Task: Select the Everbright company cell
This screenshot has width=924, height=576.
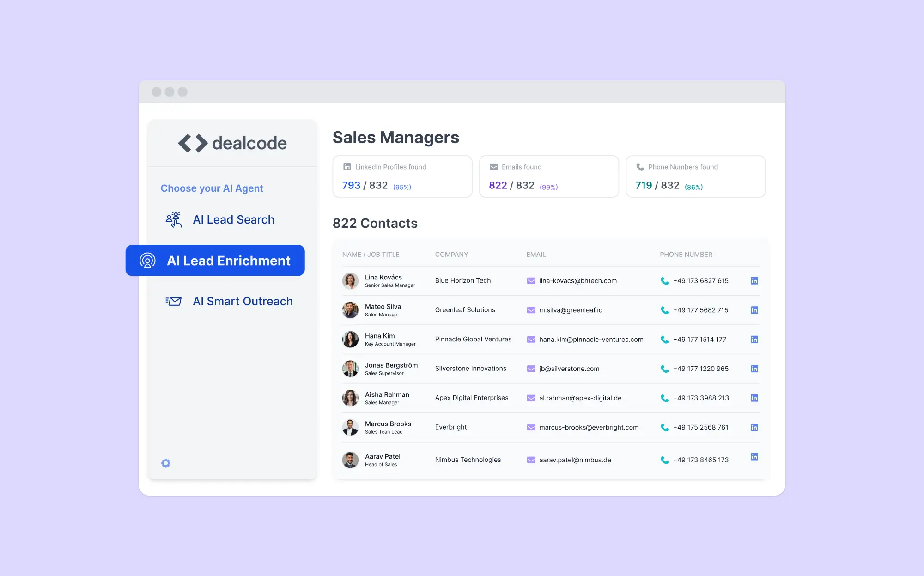Action: pos(451,427)
